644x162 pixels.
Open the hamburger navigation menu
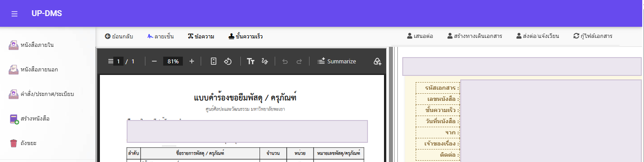click(14, 14)
